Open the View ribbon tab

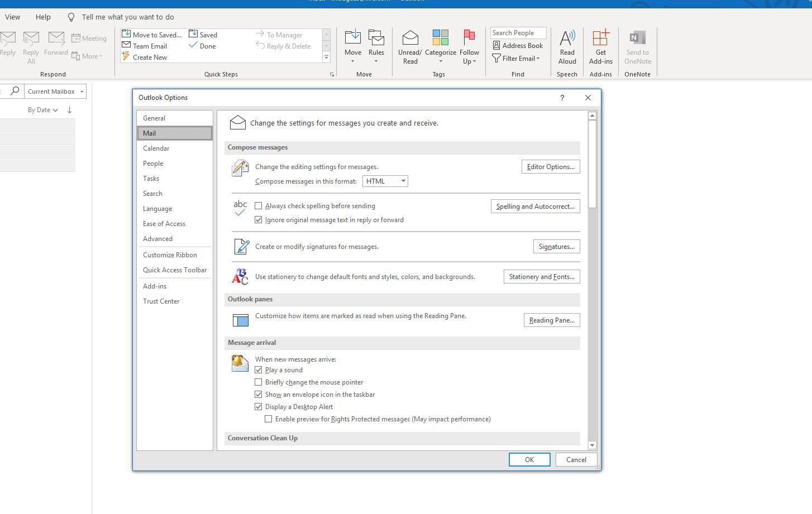click(x=12, y=17)
